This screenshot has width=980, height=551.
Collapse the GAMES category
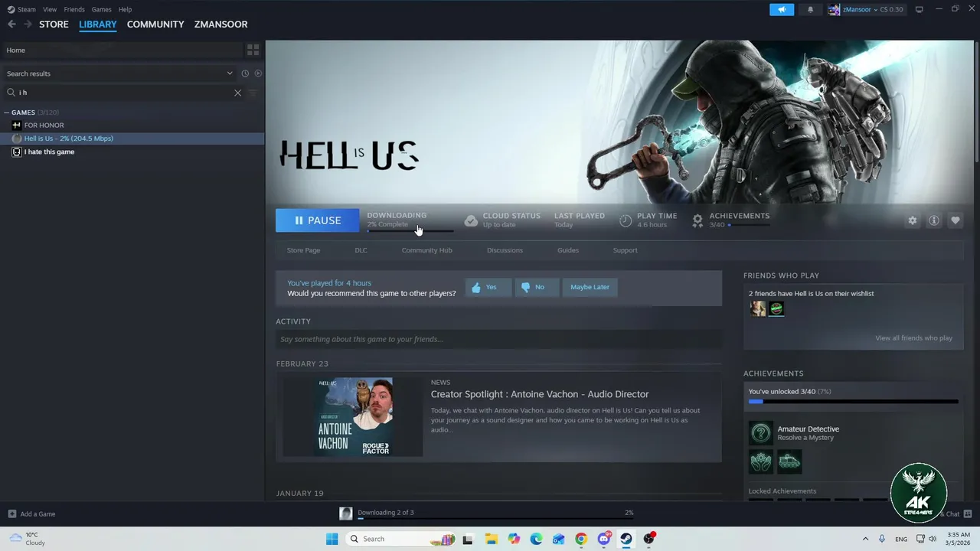tap(6, 112)
